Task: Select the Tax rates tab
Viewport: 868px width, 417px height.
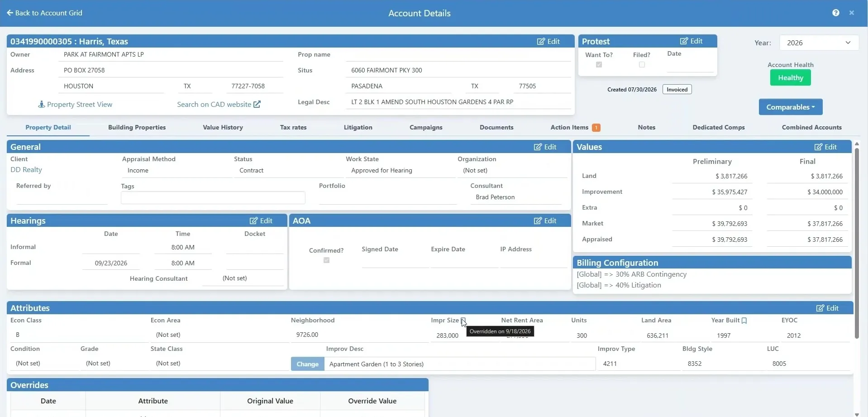Action: tap(293, 127)
